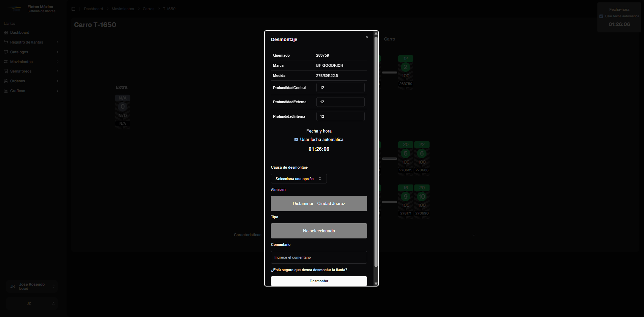Viewport: 644px width, 317px height.
Task: Click the Graficas chart icon
Action: click(x=6, y=91)
